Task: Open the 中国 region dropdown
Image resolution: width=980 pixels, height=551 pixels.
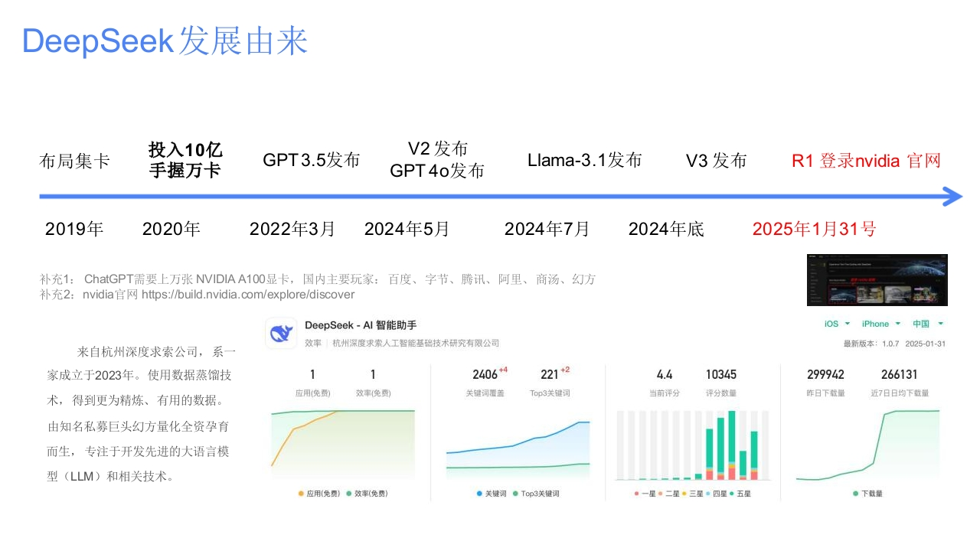Action: point(928,324)
